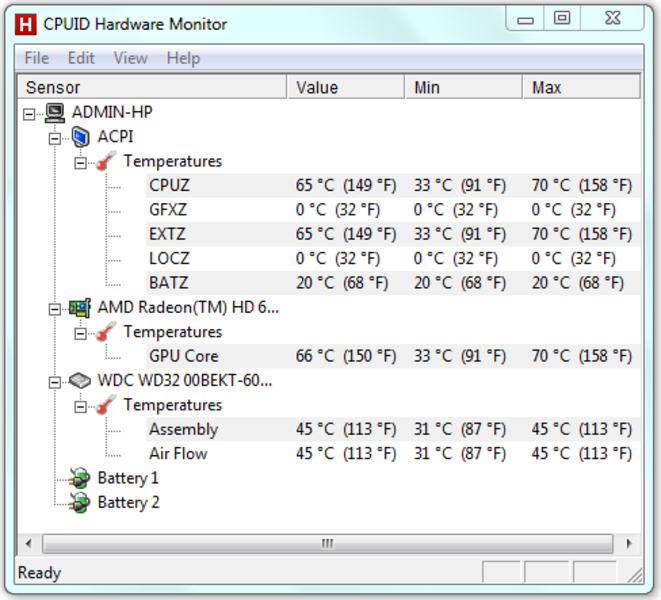661x600 pixels.
Task: Click Assembly min value 31 °C
Action: pos(459,429)
